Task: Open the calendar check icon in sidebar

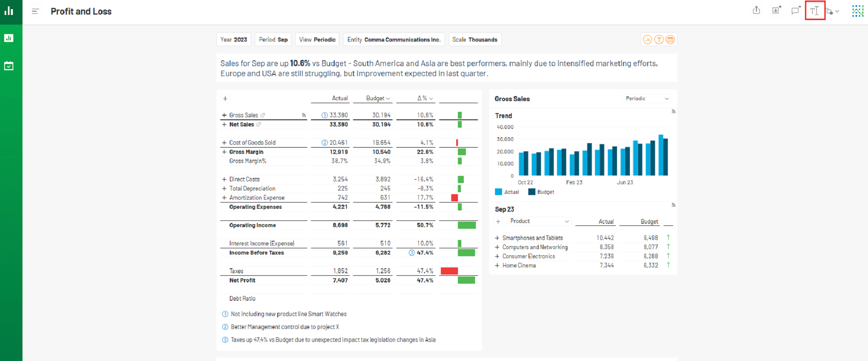Action: pos(9,66)
